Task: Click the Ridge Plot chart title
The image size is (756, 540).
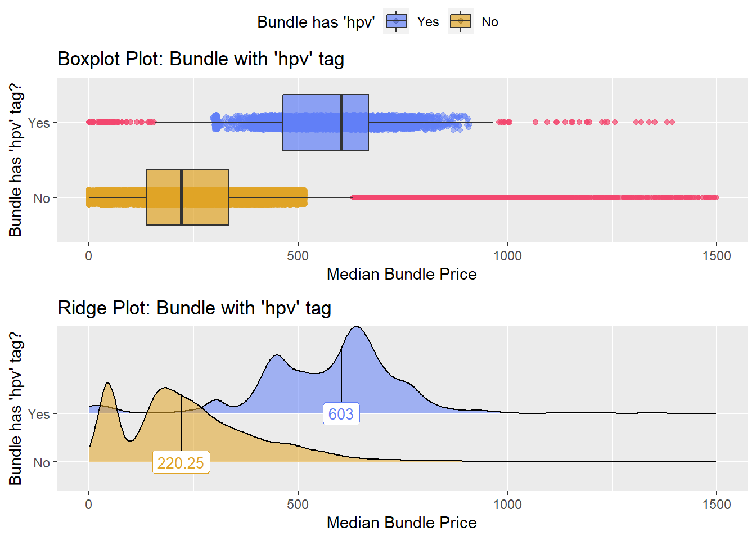Action: 194,308
